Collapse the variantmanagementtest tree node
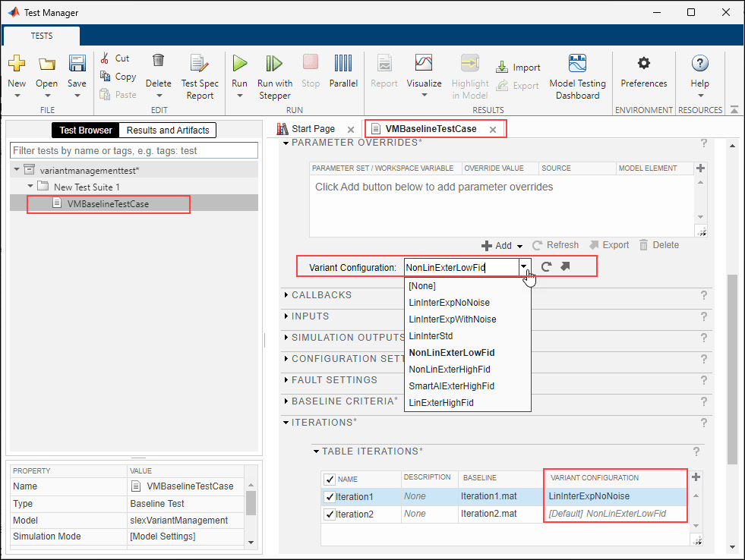This screenshot has height=560, width=745. point(17,170)
